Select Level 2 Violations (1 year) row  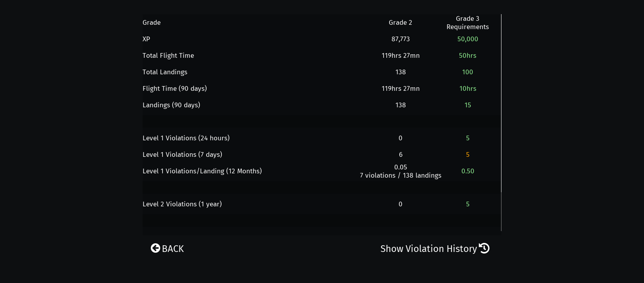pyautogui.click(x=182, y=204)
